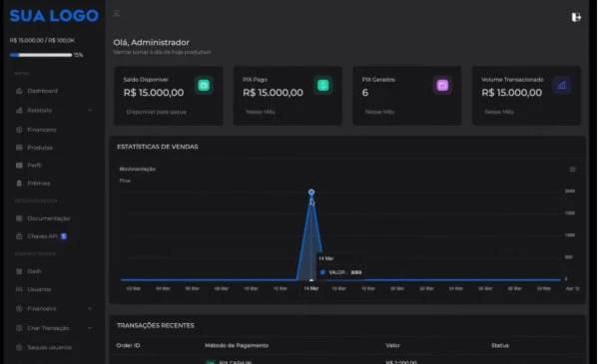This screenshot has width=599, height=364.
Task: Click the coin icon beside lower Financeiro
Action: click(x=19, y=308)
